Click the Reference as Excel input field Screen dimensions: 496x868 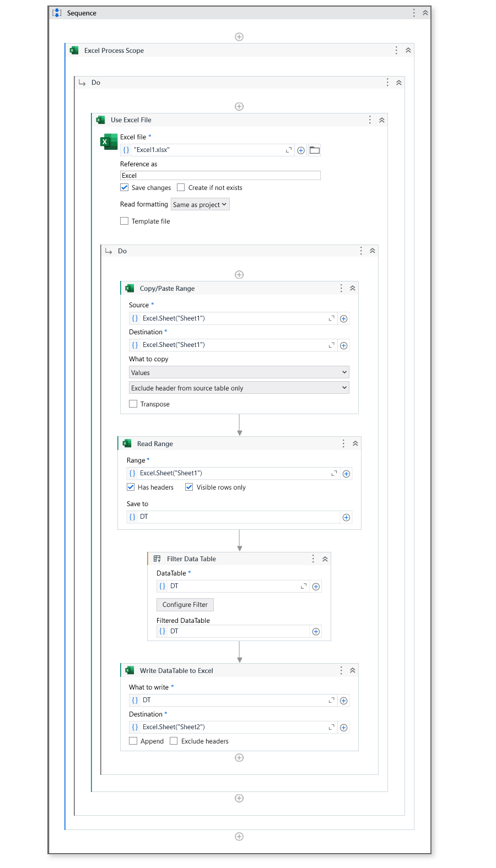[220, 175]
